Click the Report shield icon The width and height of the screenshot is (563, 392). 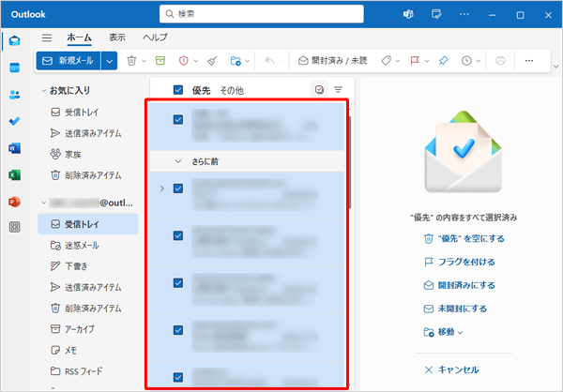pos(184,61)
